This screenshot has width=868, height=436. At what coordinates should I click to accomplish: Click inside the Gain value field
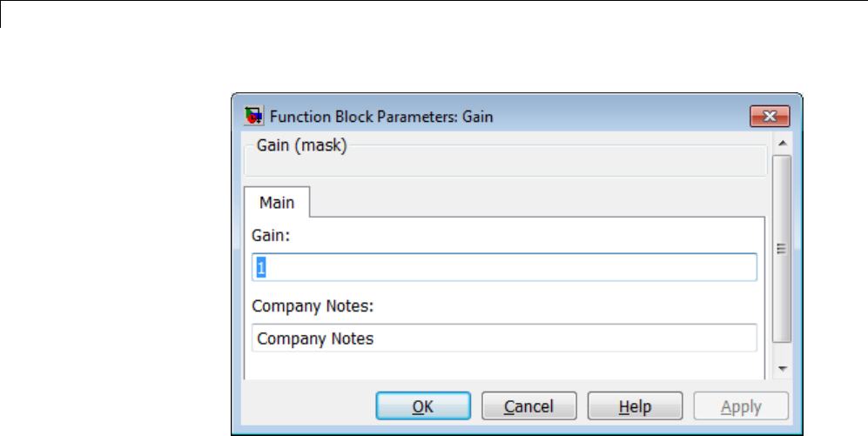[505, 267]
